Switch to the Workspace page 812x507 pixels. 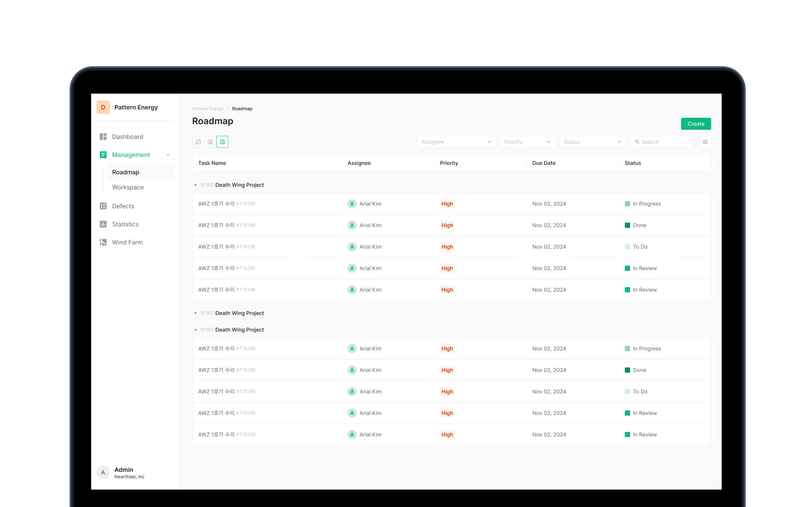click(128, 187)
